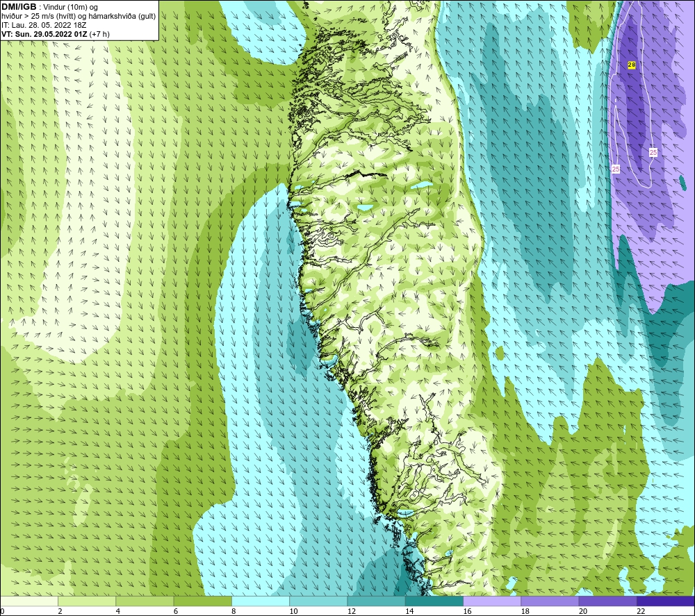Click the 8–10 m/s light cyan swatch

(261, 601)
